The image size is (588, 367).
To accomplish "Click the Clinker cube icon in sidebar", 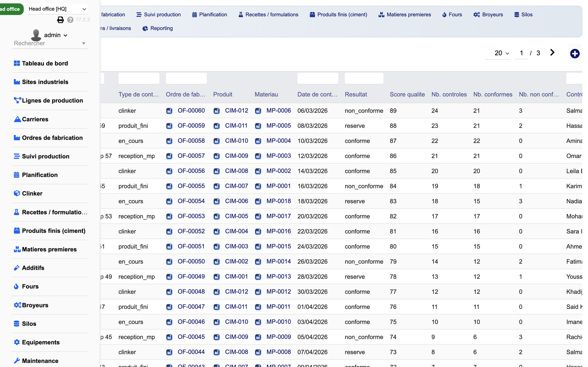I will (17, 193).
